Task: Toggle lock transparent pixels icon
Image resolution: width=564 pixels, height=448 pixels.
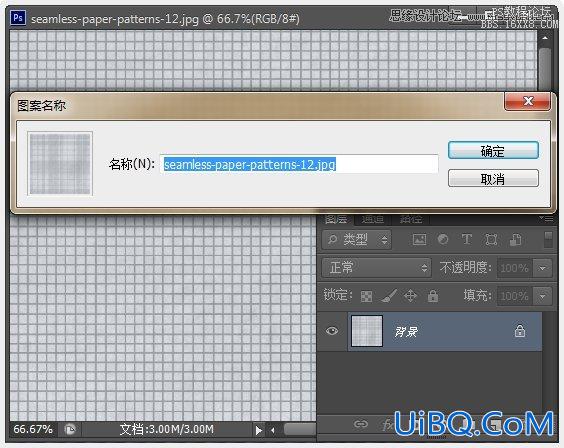Action: pos(366,296)
